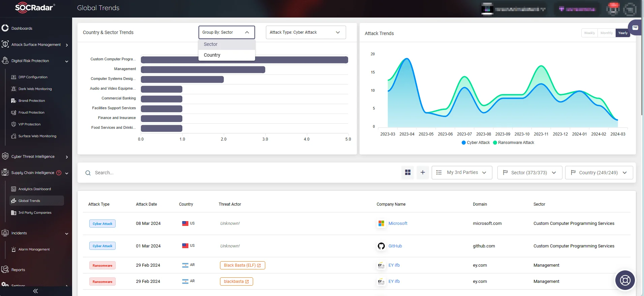Click the Supply Chain Intelligence help question mark
Viewport: 644px width, 296px height.
pyautogui.click(x=59, y=173)
